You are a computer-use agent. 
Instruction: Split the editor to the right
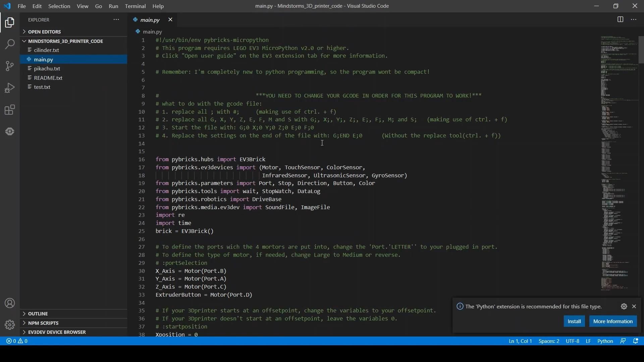[620, 19]
